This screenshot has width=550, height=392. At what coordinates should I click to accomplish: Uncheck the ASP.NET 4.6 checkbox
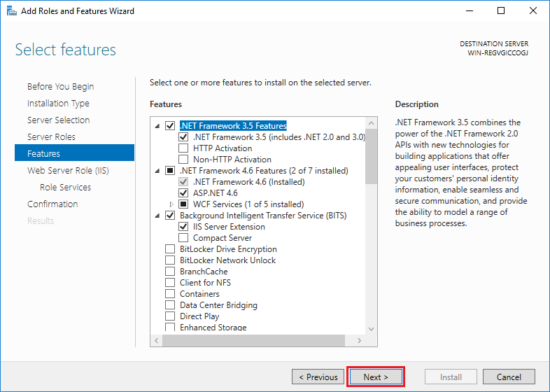[x=183, y=193]
